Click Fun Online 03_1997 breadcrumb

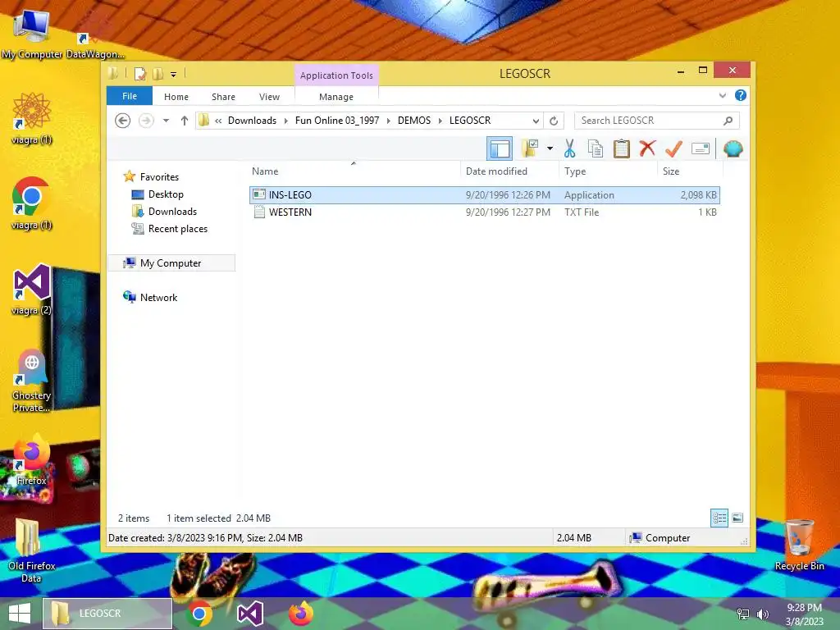337,121
